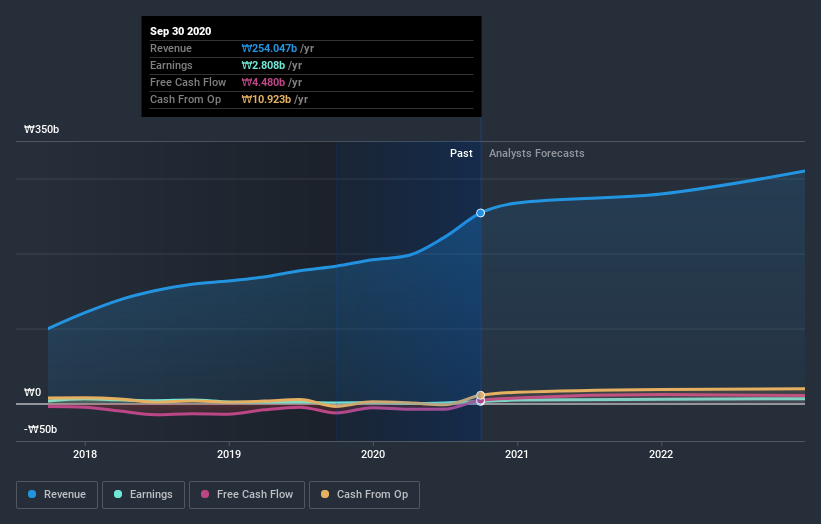Click the 2018 x-axis label
The width and height of the screenshot is (821, 524).
(85, 454)
